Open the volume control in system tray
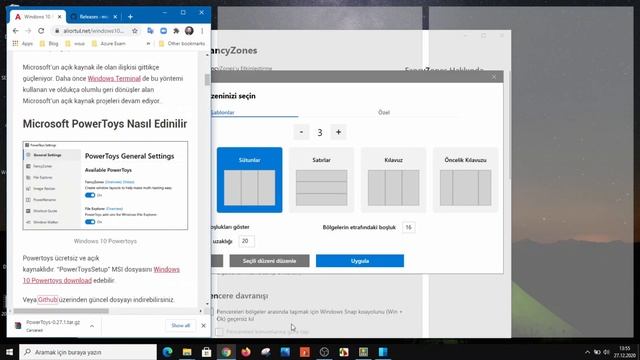Viewport: 640px width, 360px height. pyautogui.click(x=606, y=352)
